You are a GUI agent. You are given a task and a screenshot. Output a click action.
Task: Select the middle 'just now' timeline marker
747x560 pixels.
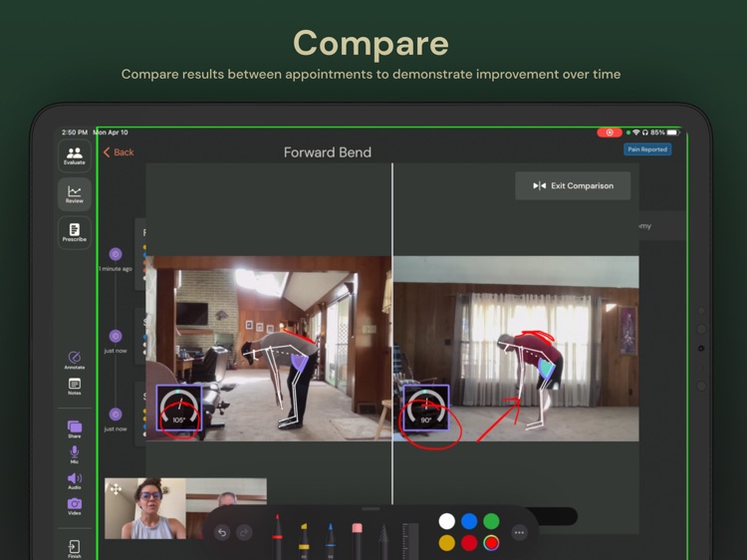point(116,337)
